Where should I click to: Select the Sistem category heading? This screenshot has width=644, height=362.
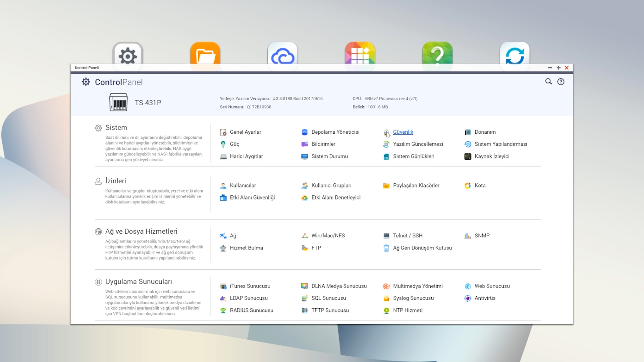coord(116,128)
